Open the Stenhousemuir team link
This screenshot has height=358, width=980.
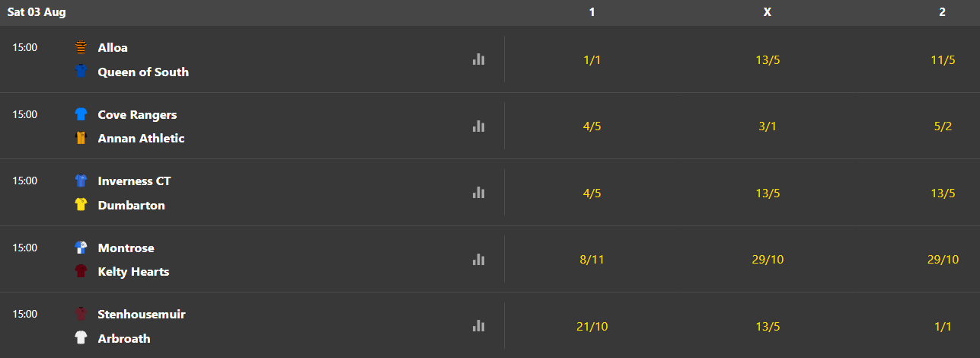(x=142, y=315)
